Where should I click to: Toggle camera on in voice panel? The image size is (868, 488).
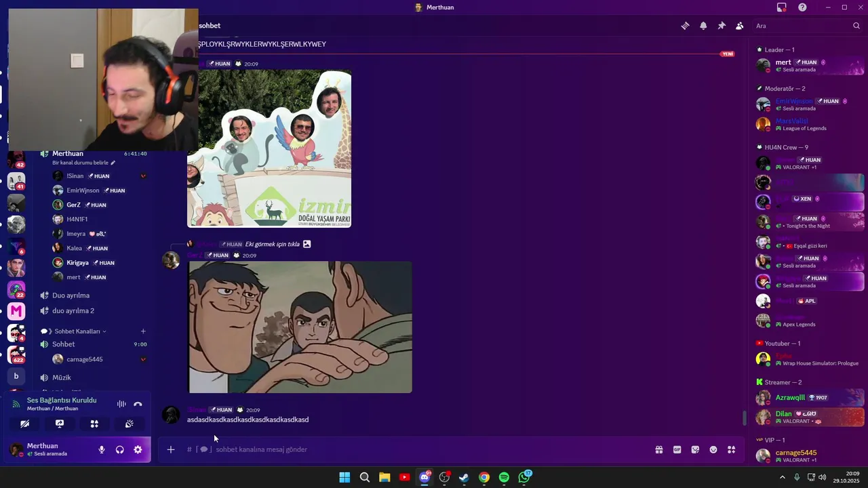(x=25, y=424)
